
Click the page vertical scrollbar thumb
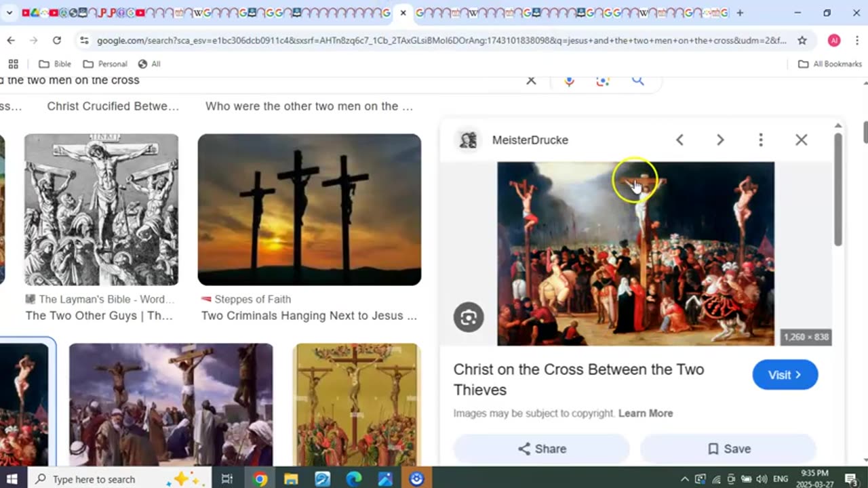coord(865,133)
